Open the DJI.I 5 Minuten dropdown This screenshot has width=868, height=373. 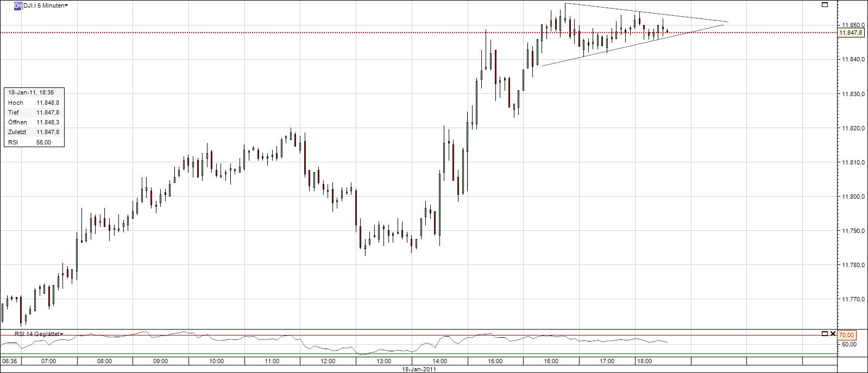click(45, 5)
